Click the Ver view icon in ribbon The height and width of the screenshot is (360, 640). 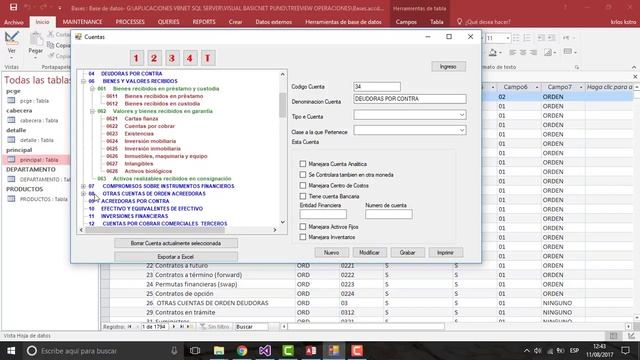(x=11, y=39)
